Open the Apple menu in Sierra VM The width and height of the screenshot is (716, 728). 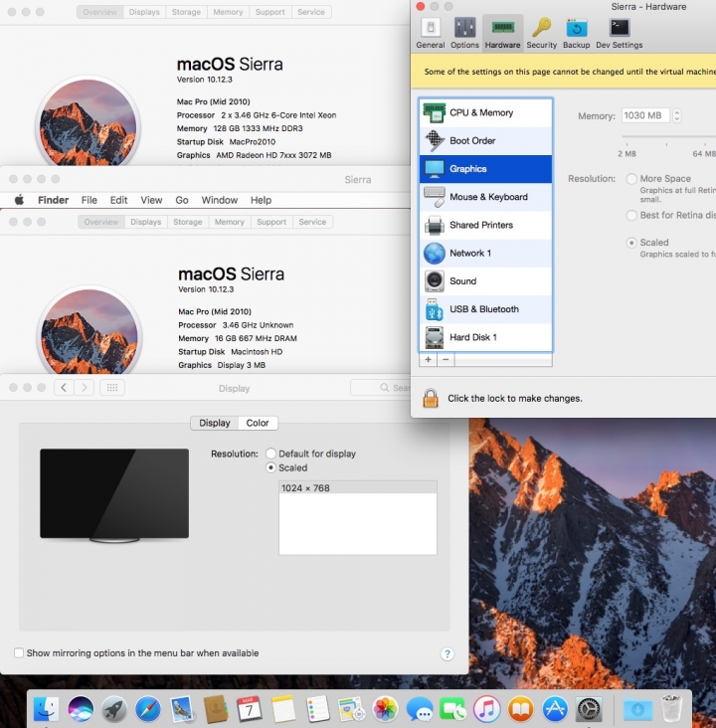(19, 200)
